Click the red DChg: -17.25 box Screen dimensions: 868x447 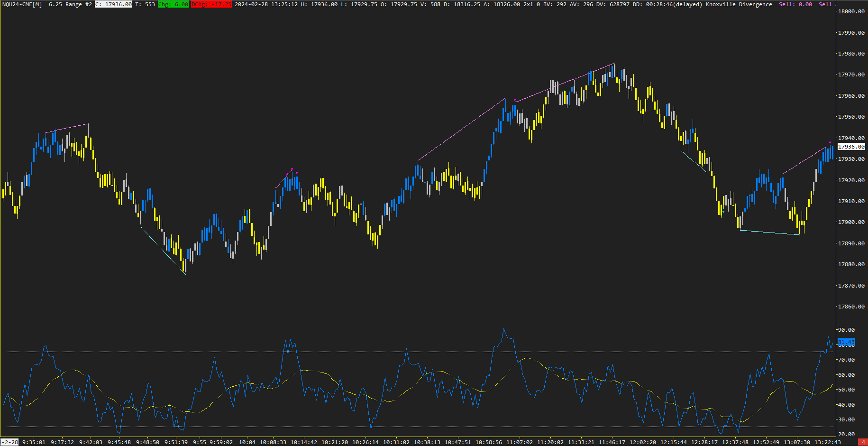click(x=211, y=4)
